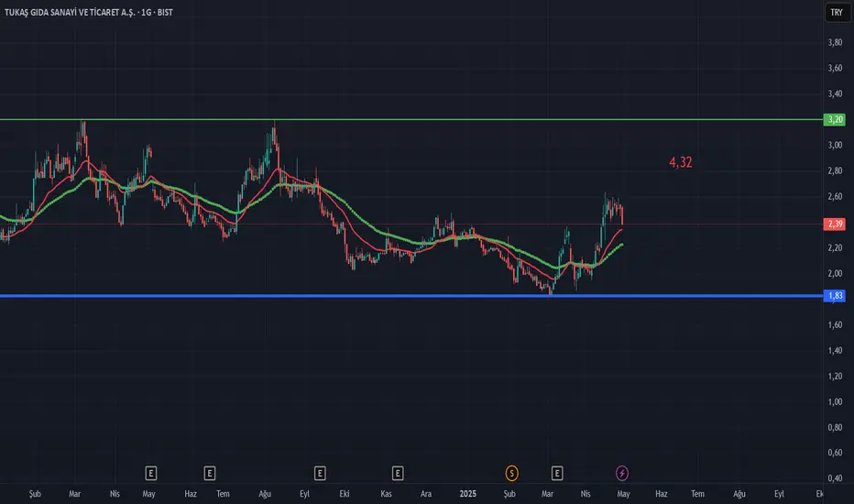Click the TUKAŞ GIDA SANAYİ chart title
Viewport: 854px width, 504px height.
click(x=89, y=12)
